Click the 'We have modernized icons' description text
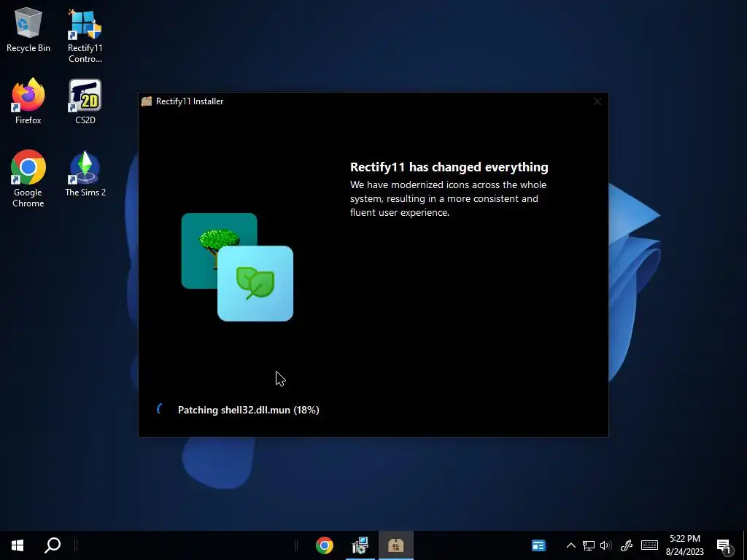This screenshot has width=747, height=560. point(448,198)
